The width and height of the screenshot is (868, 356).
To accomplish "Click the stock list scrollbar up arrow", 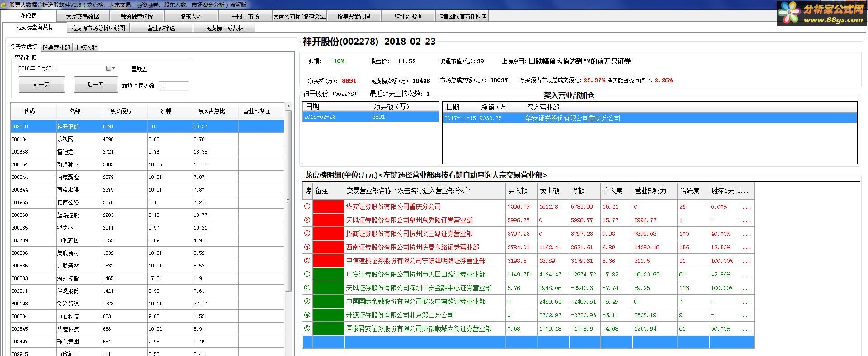I will [x=288, y=107].
